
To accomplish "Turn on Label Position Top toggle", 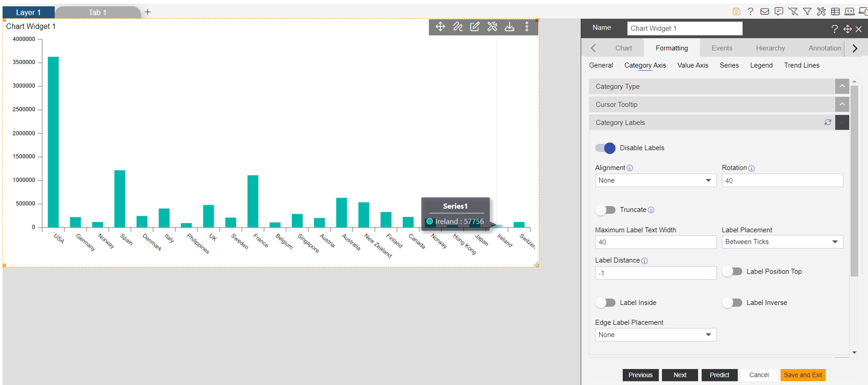I will coord(732,272).
